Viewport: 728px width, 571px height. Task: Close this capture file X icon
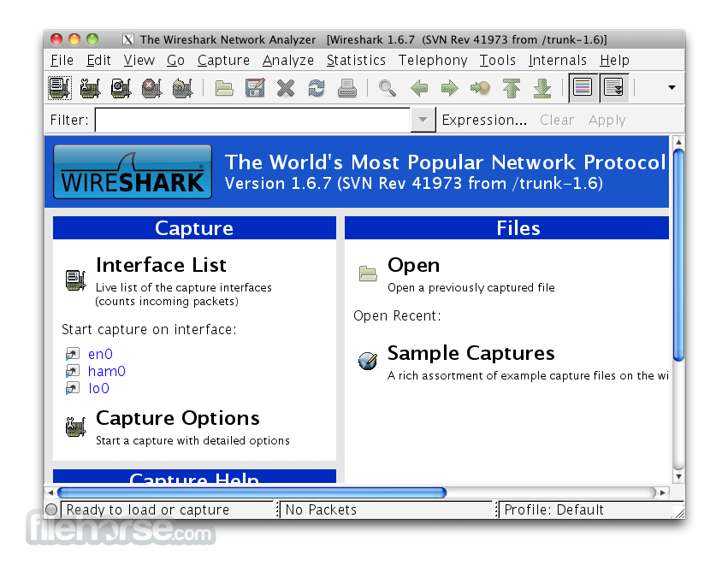point(286,88)
